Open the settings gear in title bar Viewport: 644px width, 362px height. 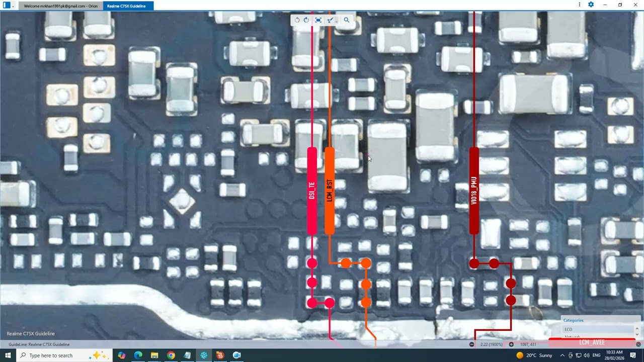591,5
